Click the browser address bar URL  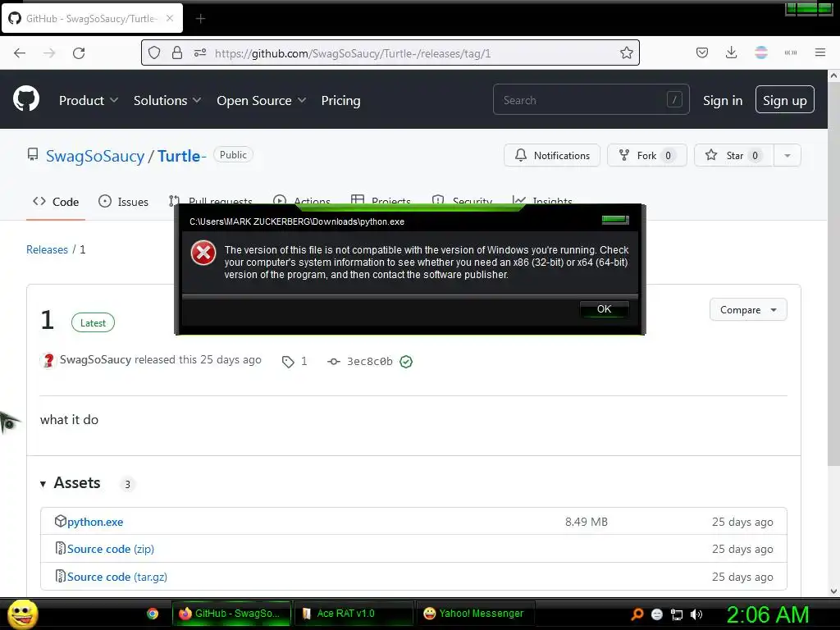[353, 53]
